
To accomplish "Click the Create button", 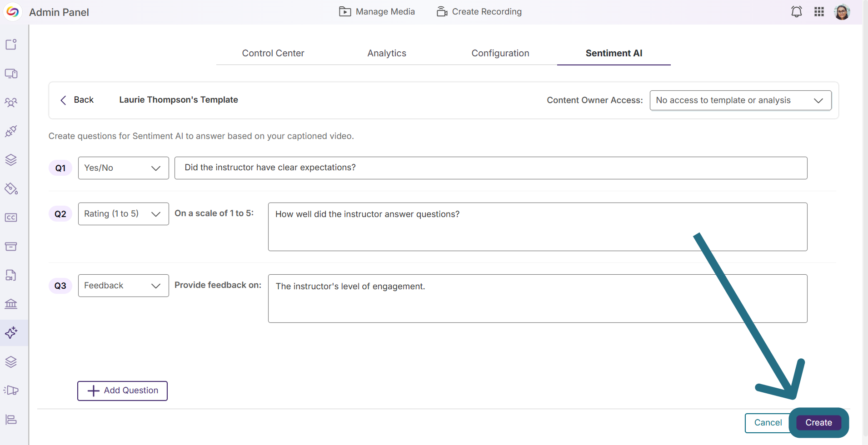I will point(818,423).
